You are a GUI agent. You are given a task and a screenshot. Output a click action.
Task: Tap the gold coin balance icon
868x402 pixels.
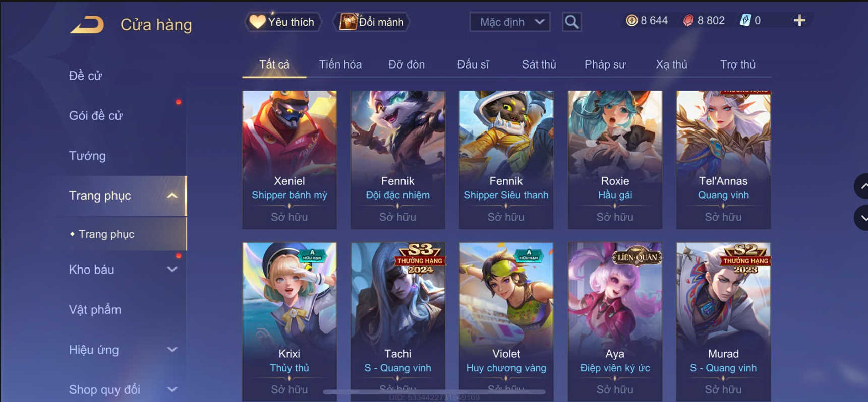click(x=631, y=20)
